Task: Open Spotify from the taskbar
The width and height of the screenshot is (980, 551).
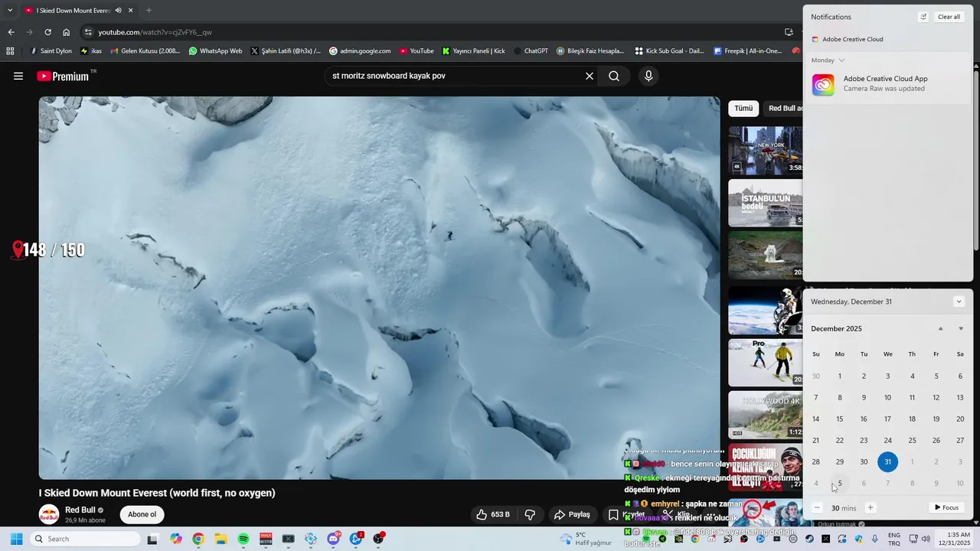Action: pos(243,539)
